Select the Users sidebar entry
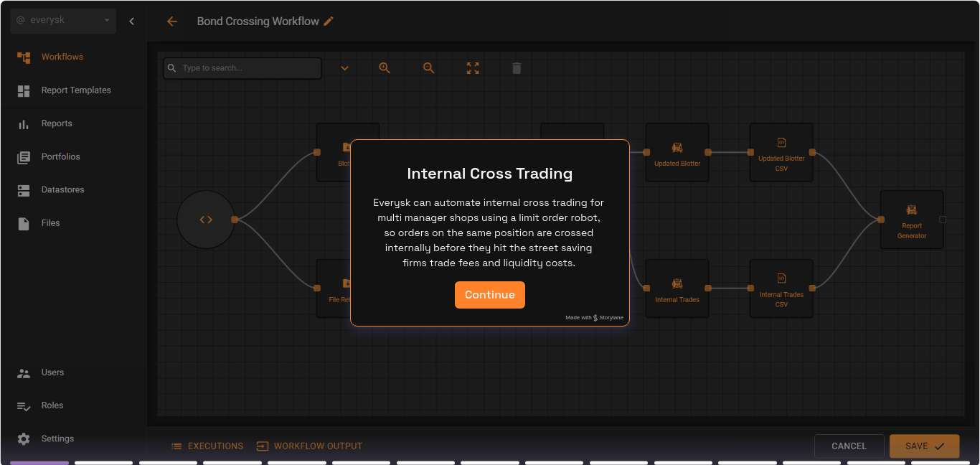This screenshot has height=465, width=980. 24,372
